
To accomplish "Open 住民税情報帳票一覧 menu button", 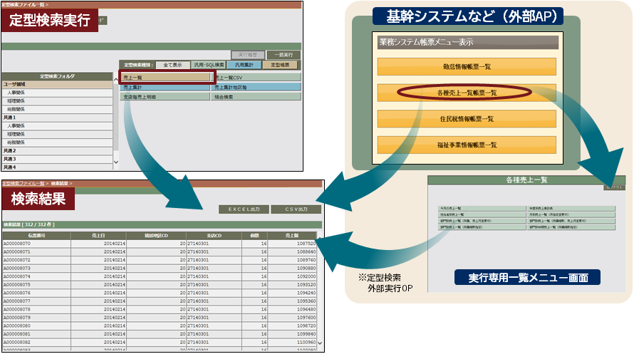I will [x=467, y=119].
